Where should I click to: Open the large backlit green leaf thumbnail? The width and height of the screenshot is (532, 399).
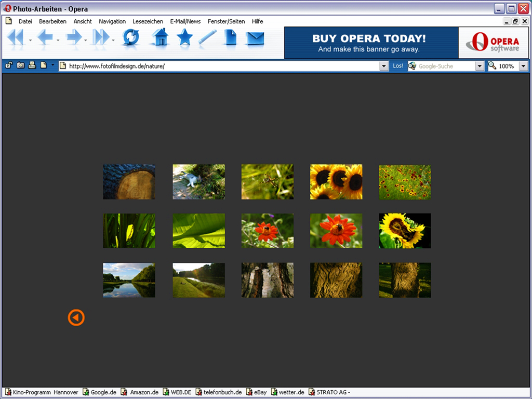click(199, 231)
